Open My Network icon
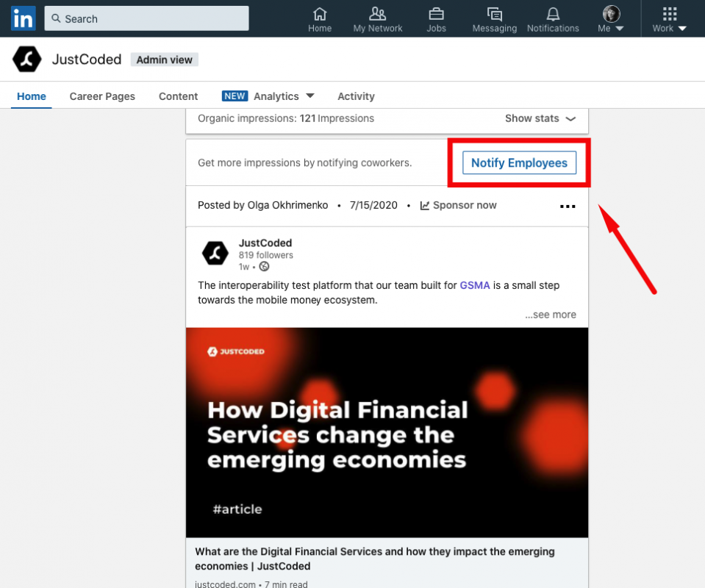Viewport: 705px width, 588px height. (x=378, y=20)
